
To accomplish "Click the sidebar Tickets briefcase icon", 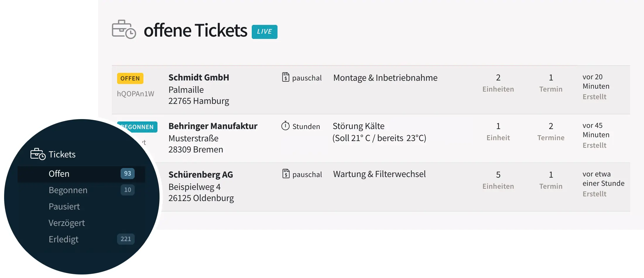I will pyautogui.click(x=38, y=154).
